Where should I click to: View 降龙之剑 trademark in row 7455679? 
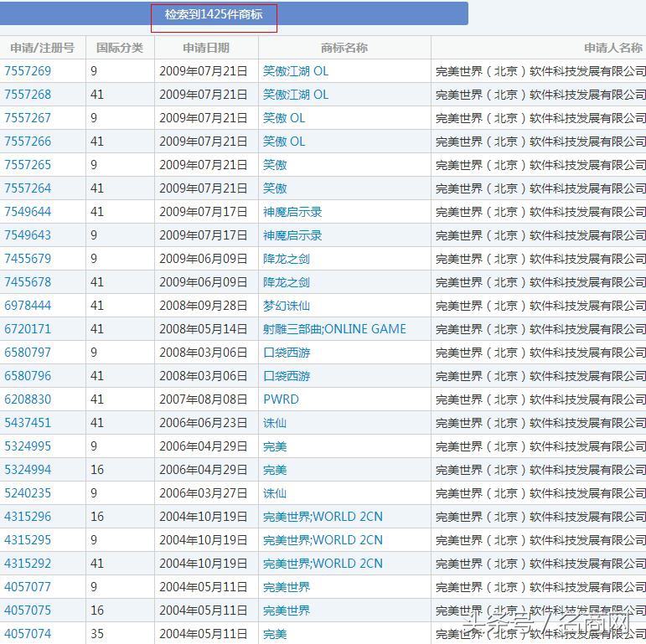[287, 259]
